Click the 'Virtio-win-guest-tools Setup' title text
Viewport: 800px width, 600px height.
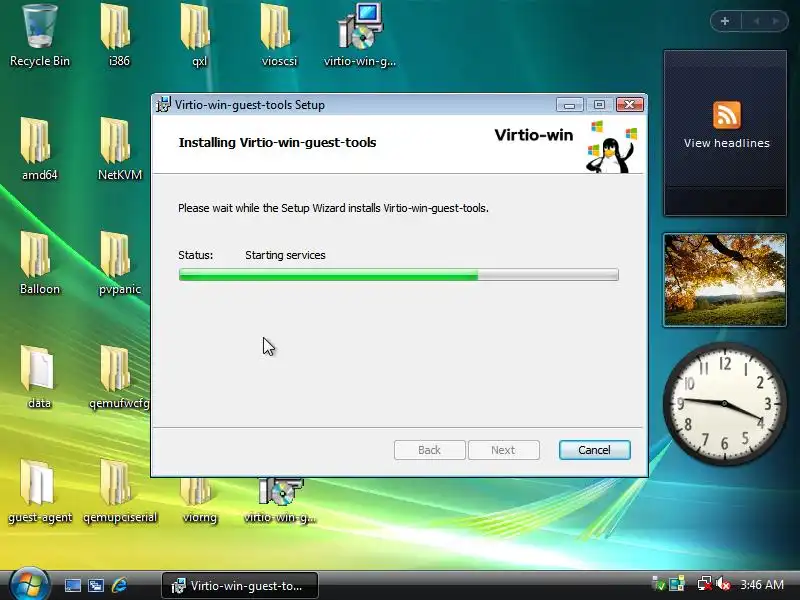tap(249, 105)
